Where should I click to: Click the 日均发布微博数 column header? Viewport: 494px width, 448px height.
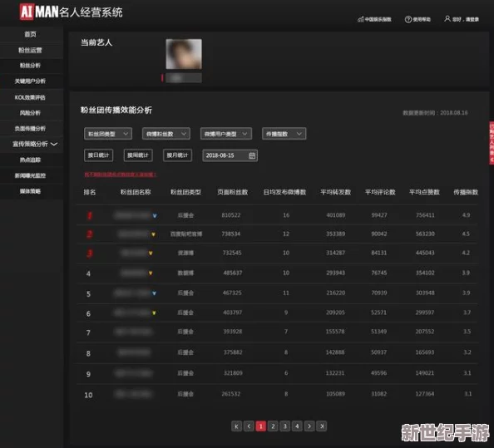pos(284,192)
